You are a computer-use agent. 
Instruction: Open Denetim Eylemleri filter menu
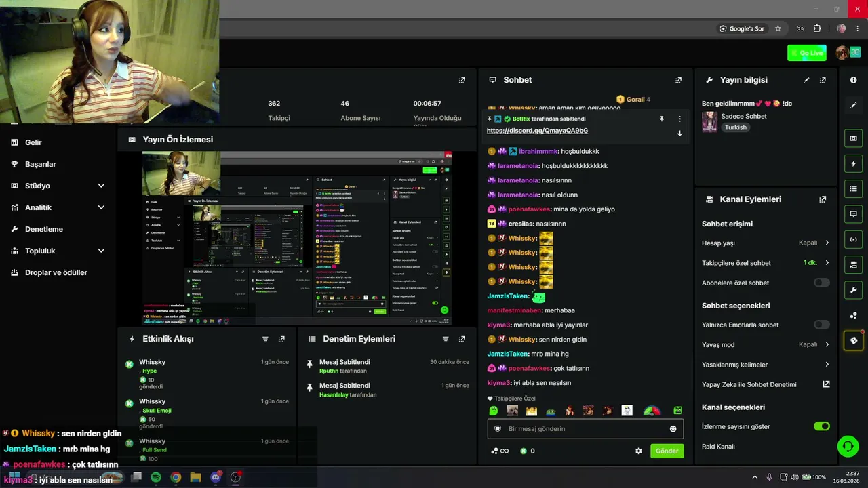tap(446, 339)
